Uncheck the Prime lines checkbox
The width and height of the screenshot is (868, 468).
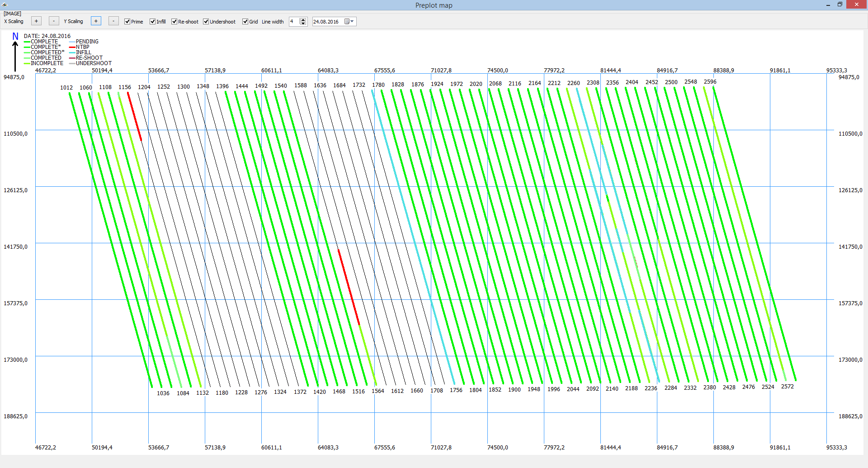[127, 22]
